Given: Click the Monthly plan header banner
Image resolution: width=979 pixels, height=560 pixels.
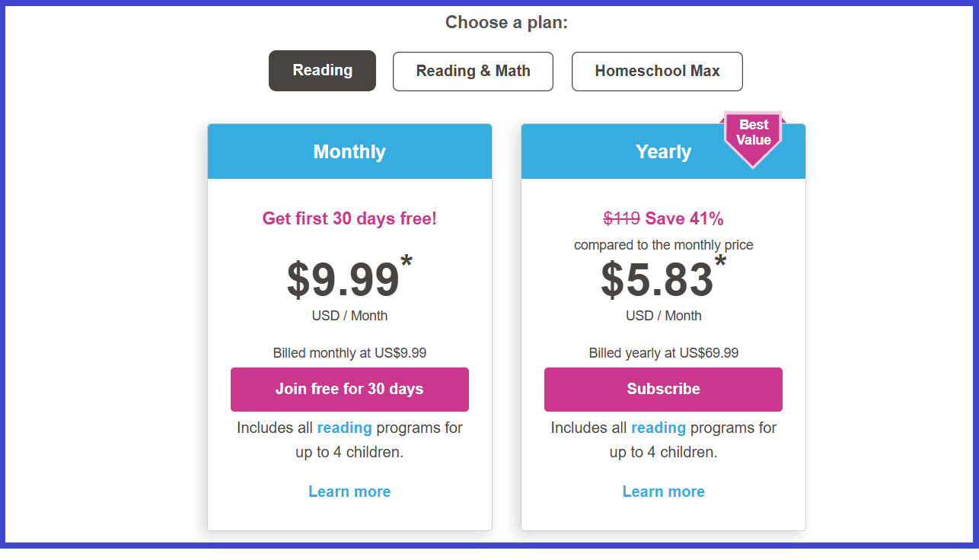Looking at the screenshot, I should click(349, 151).
